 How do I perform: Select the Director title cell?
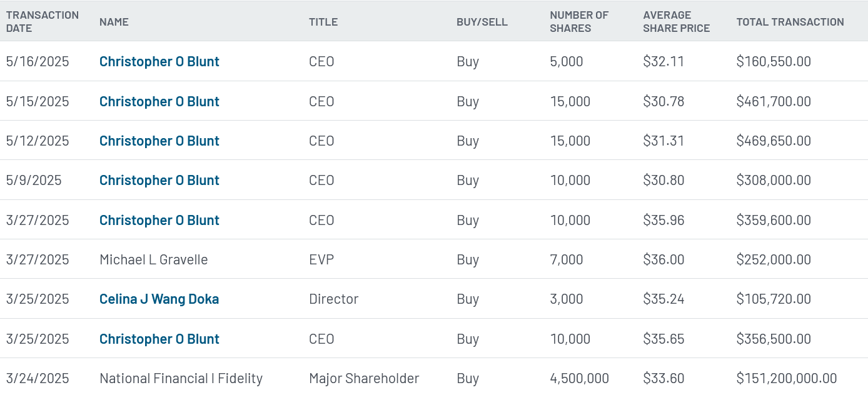[x=333, y=299]
